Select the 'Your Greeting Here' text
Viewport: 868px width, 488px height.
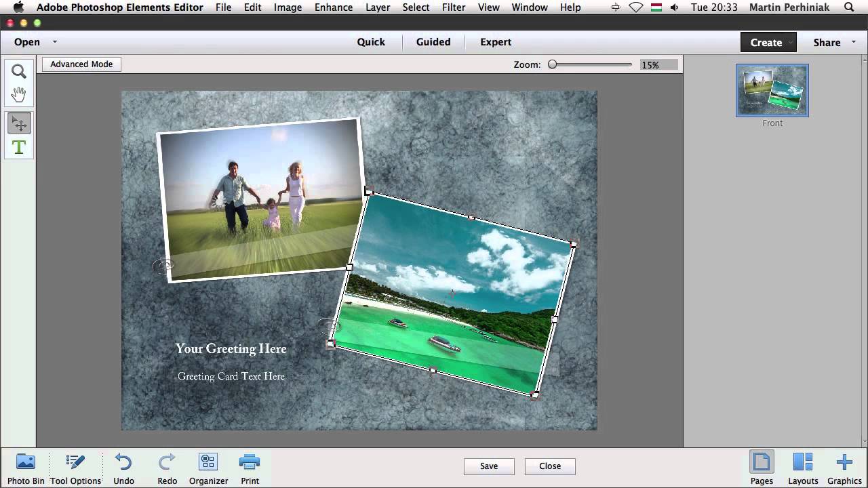pyautogui.click(x=231, y=348)
